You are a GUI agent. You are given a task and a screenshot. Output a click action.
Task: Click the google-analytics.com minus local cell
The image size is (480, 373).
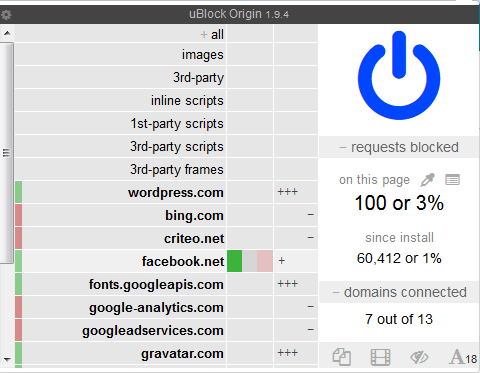tap(296, 307)
